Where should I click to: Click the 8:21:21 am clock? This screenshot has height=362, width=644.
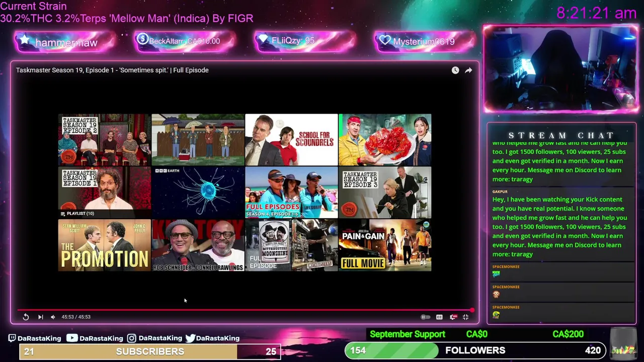pyautogui.click(x=597, y=13)
